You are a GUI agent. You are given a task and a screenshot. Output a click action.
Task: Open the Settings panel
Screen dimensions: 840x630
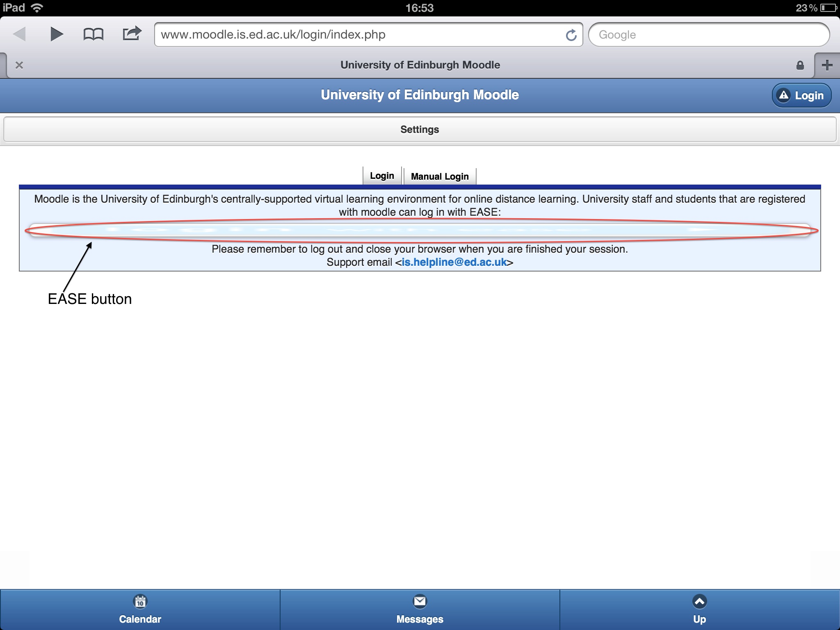[x=419, y=129]
